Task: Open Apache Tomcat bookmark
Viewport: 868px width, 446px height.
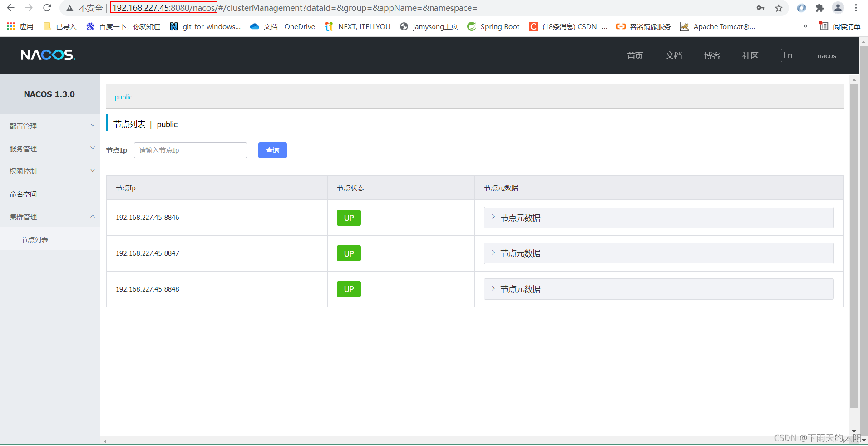Action: (718, 26)
